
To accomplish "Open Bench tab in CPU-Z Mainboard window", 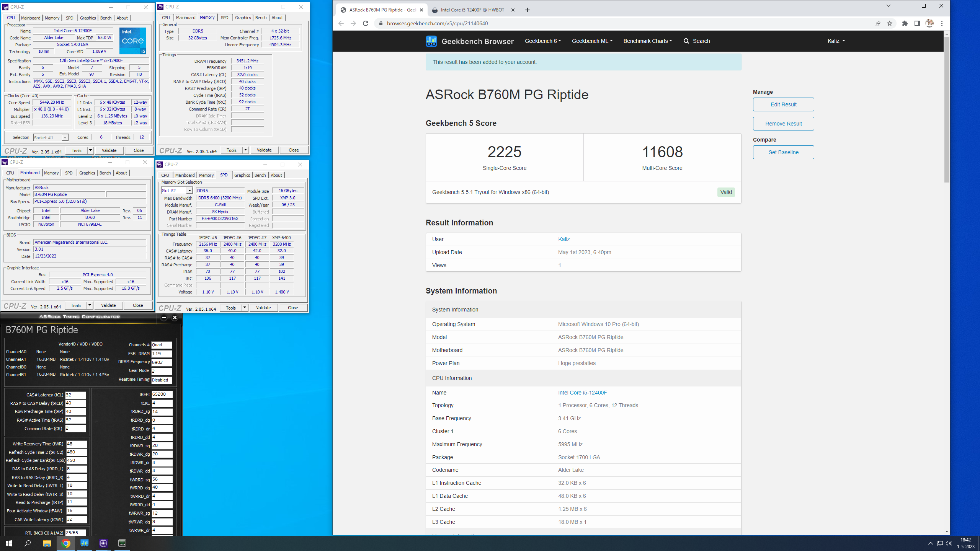I will click(105, 173).
